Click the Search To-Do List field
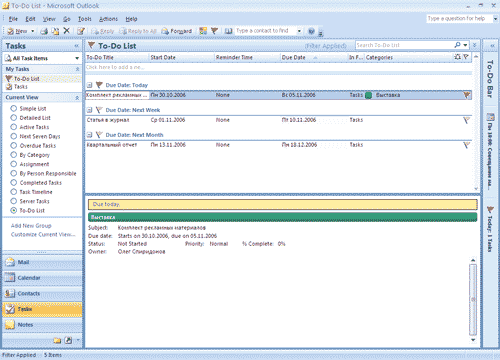500x360 pixels. click(x=404, y=45)
